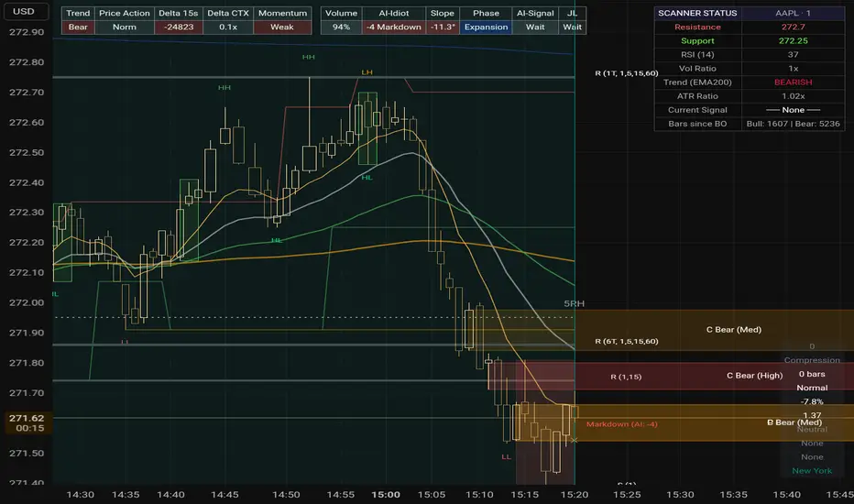Click the -7.8% value on chart
854x504 pixels.
[812, 401]
